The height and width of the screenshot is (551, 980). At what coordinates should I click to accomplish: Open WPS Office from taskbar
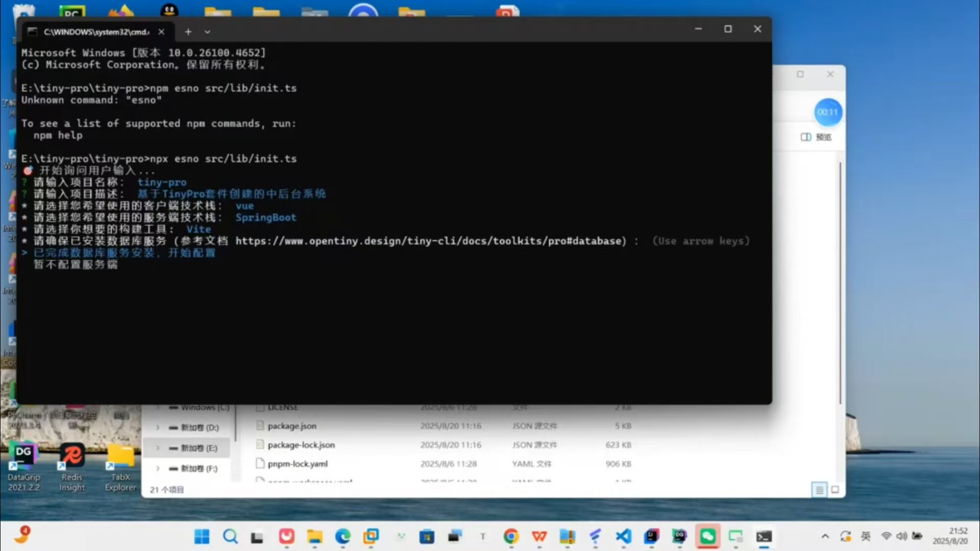[x=539, y=536]
